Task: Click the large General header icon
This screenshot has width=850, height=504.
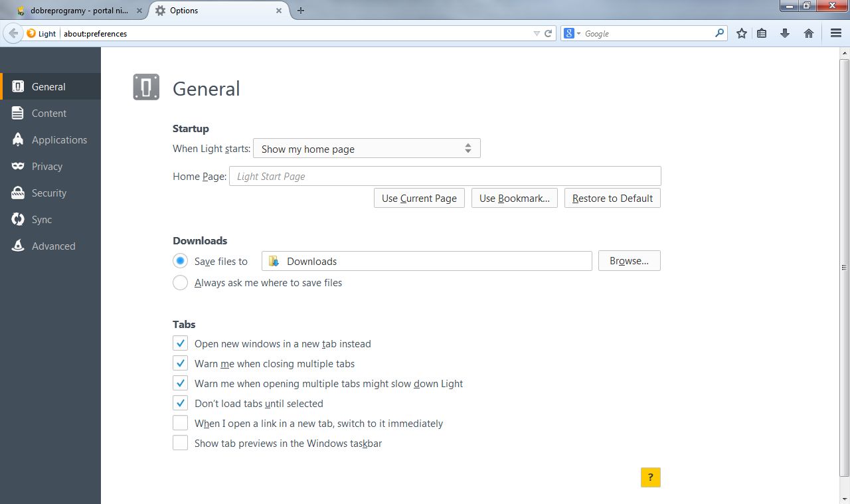Action: point(146,87)
